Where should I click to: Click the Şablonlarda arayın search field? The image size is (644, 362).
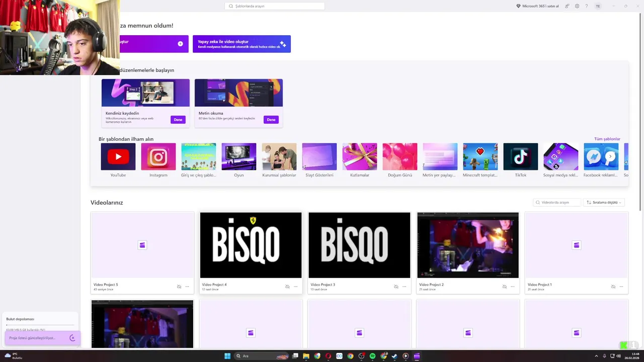[x=275, y=6]
